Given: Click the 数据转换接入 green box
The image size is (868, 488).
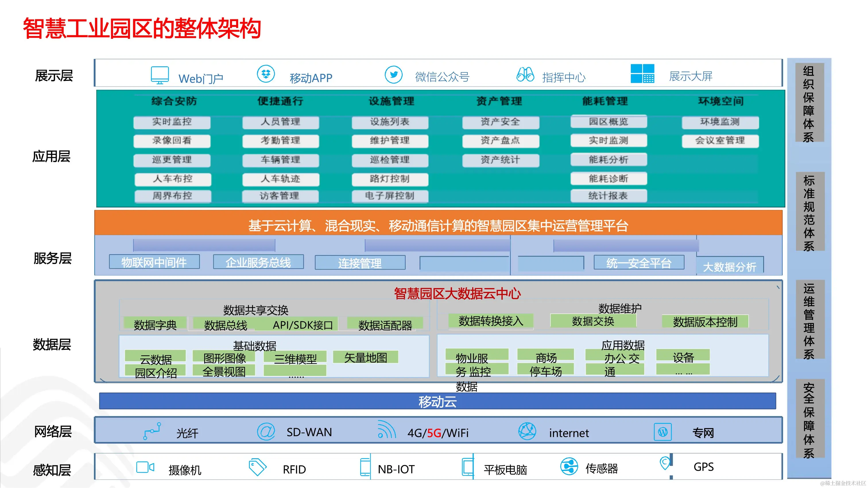Looking at the screenshot, I should (491, 321).
